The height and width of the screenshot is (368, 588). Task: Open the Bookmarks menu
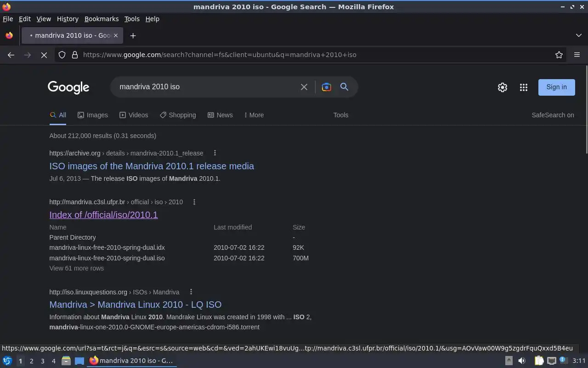(102, 19)
